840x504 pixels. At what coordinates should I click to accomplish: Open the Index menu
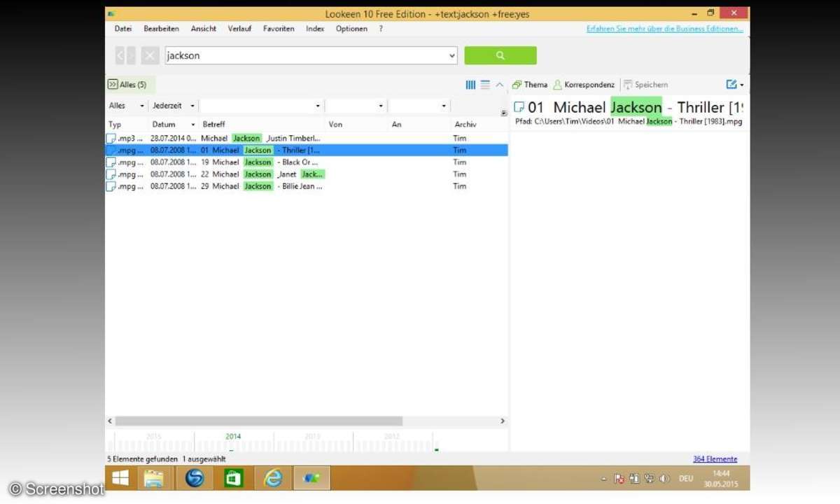pyautogui.click(x=315, y=29)
